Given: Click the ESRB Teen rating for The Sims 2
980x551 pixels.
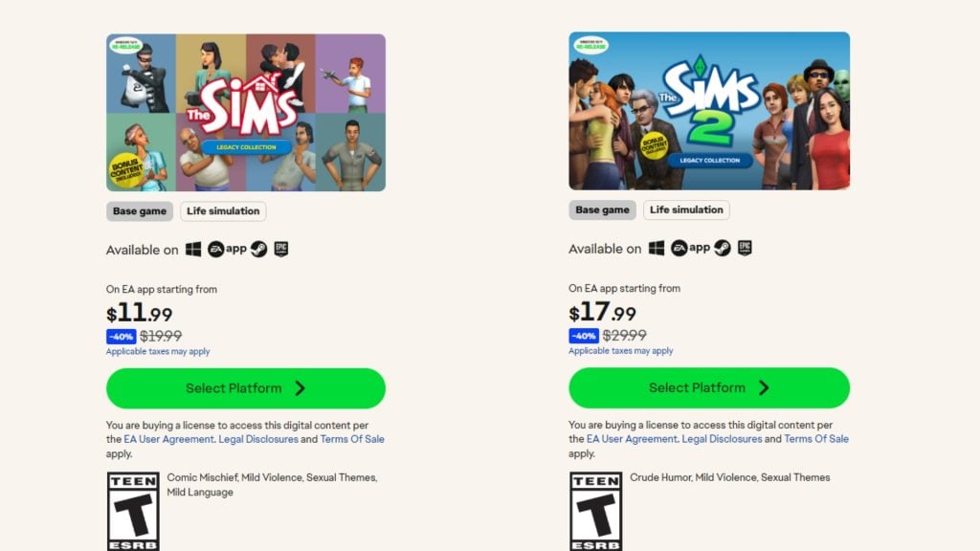Looking at the screenshot, I should pos(597,510).
